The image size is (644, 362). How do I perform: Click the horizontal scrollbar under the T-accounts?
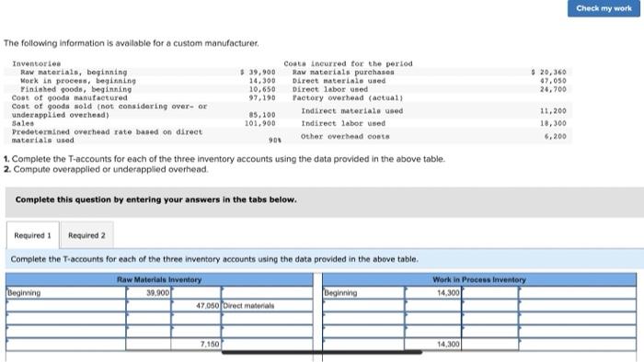pos(322,352)
